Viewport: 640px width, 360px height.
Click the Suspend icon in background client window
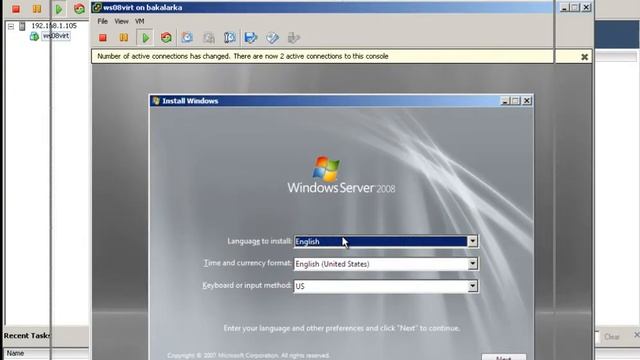click(37, 9)
